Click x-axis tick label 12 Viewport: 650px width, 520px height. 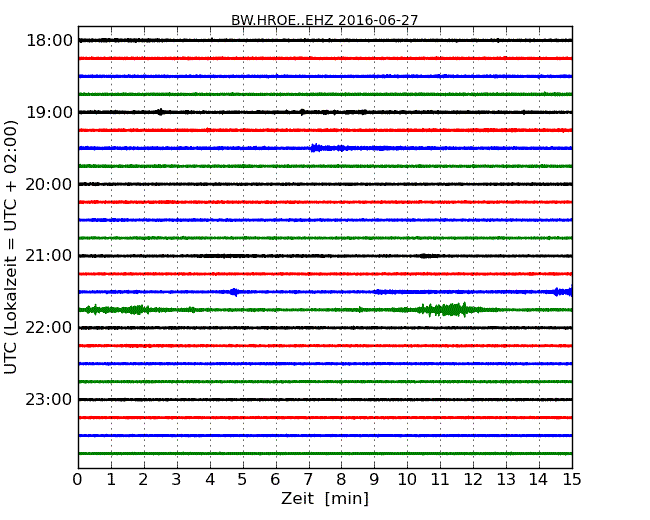(473, 480)
